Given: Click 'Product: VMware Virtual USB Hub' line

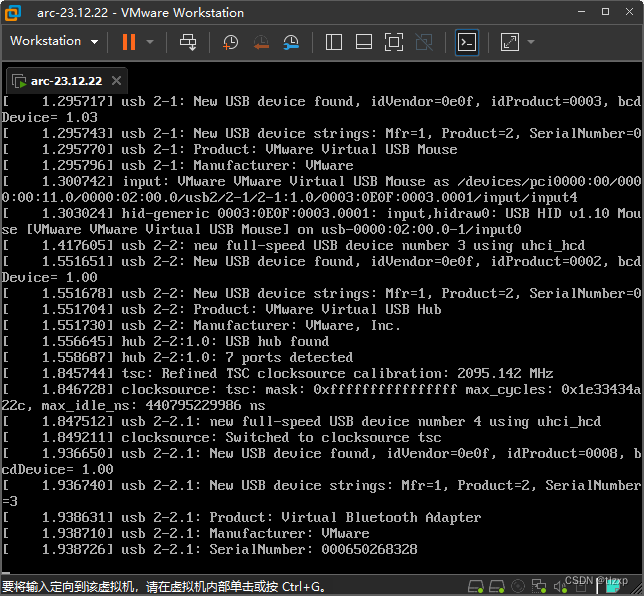Looking at the screenshot, I should tap(222, 309).
